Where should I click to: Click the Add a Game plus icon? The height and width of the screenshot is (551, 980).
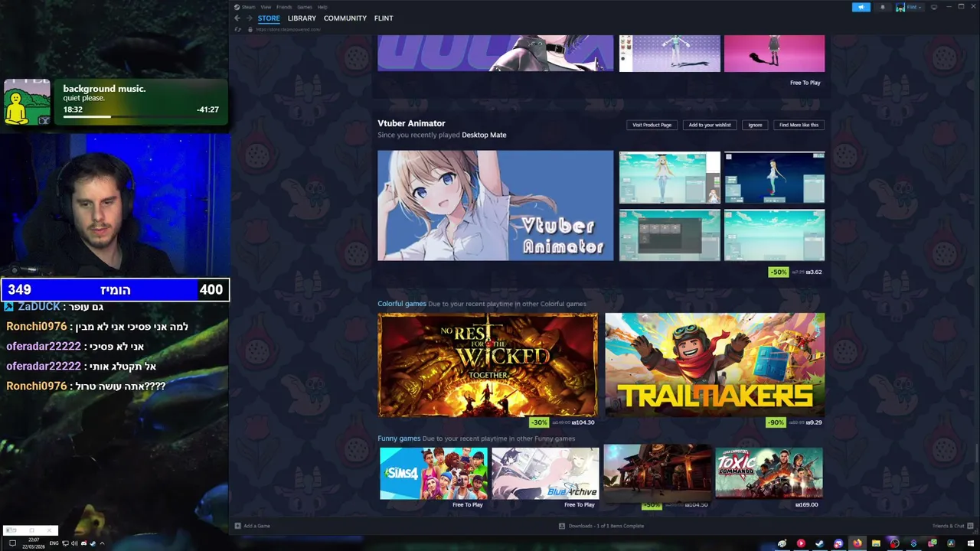tap(237, 526)
